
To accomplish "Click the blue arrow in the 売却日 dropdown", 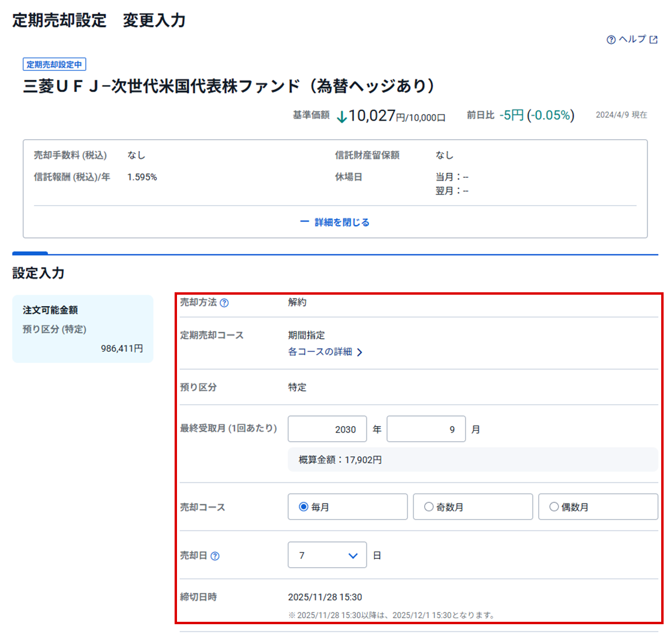I will 353,556.
